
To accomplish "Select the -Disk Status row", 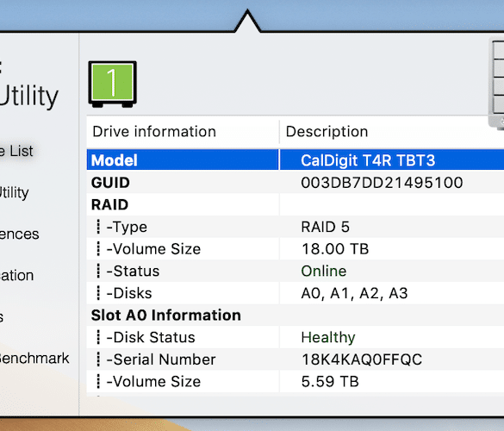I will 295,337.
